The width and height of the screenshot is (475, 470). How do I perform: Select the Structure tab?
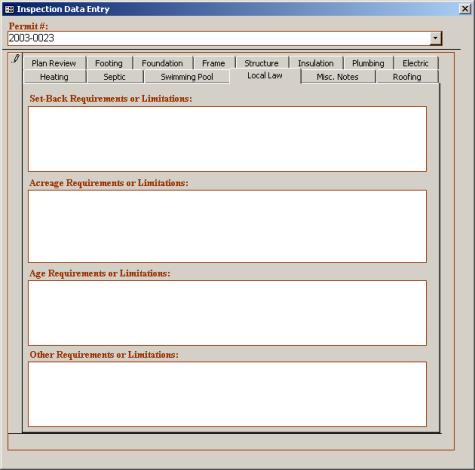261,63
